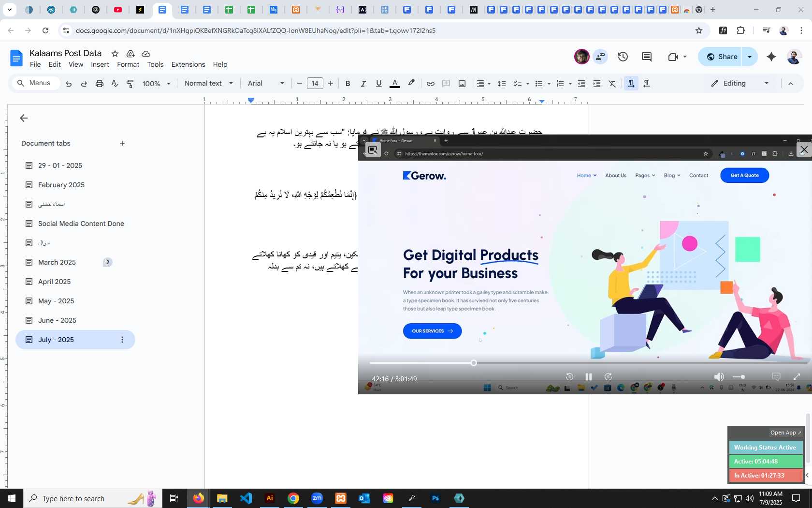
Task: Insert image using toolbar icon
Action: pos(462,84)
